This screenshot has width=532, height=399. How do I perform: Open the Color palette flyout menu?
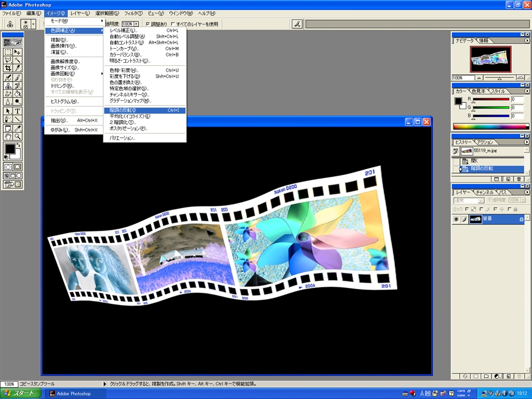coord(527,91)
